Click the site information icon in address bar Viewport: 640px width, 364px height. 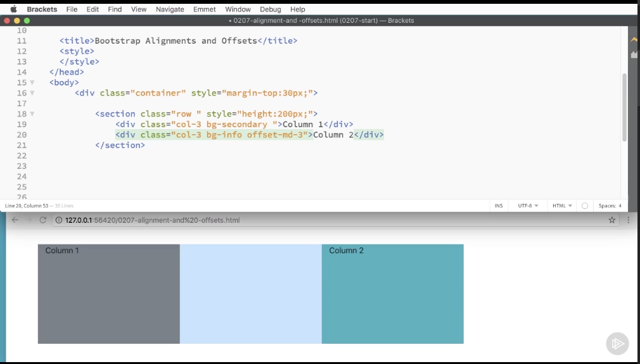[59, 220]
